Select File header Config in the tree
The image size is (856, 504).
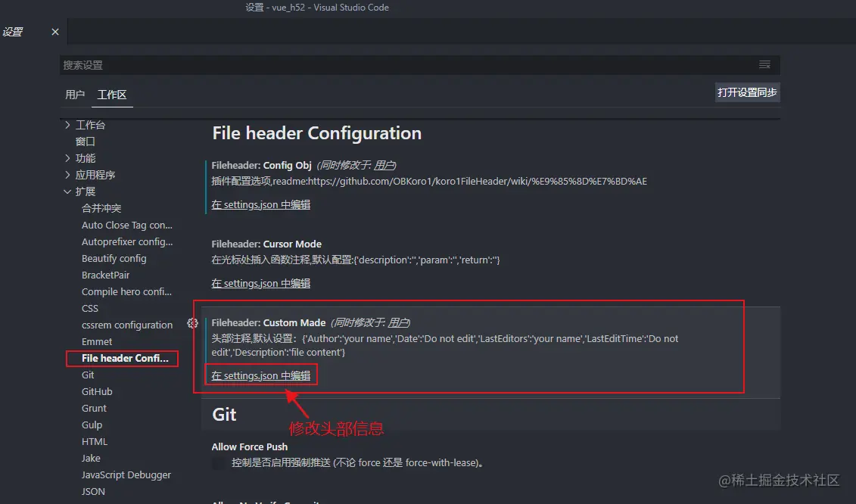click(125, 358)
